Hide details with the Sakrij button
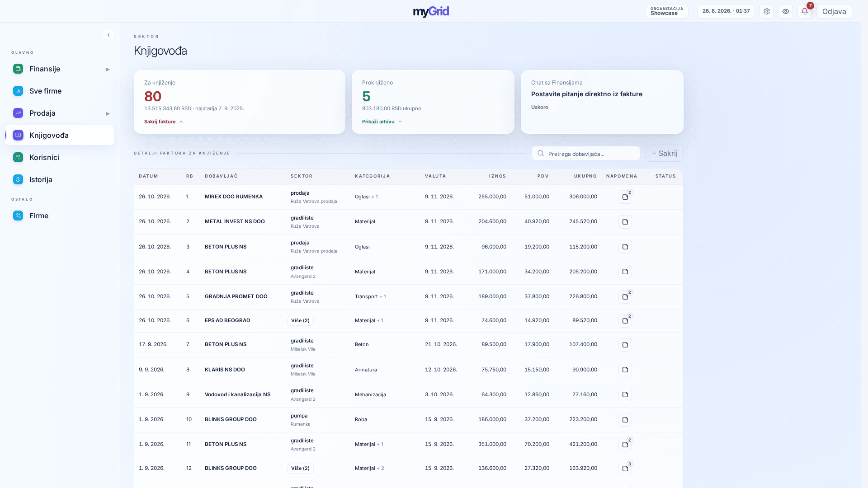Image resolution: width=868 pixels, height=488 pixels. pyautogui.click(x=665, y=153)
